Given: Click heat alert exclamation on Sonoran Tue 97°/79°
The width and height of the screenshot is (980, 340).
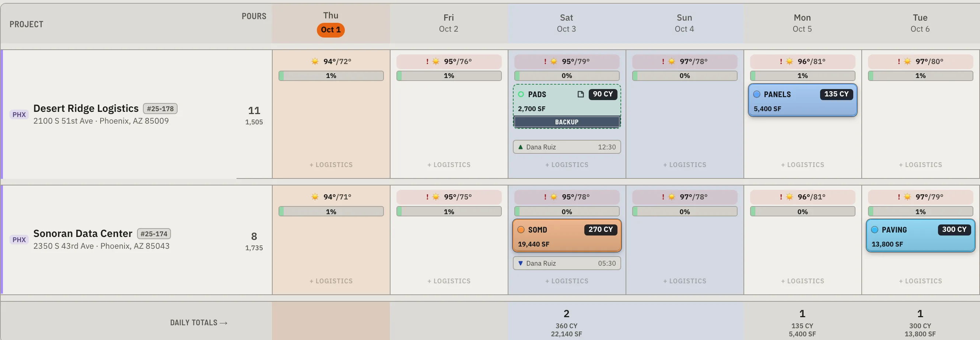Looking at the screenshot, I should pos(899,197).
